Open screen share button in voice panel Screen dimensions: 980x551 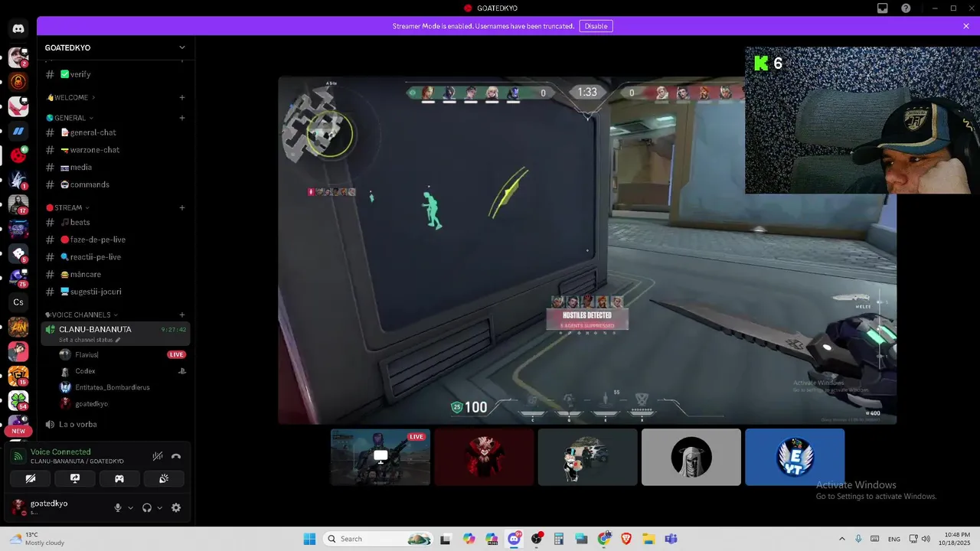click(x=75, y=478)
